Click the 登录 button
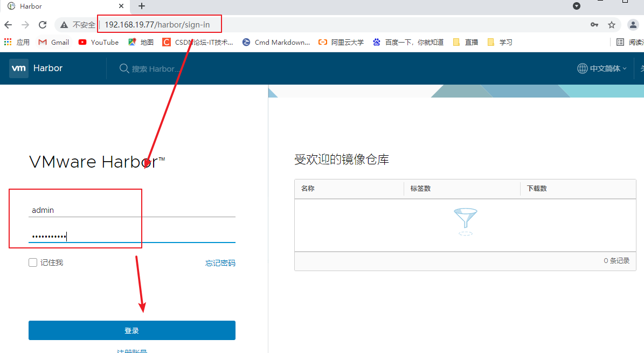This screenshot has width=644, height=353. 132,330
